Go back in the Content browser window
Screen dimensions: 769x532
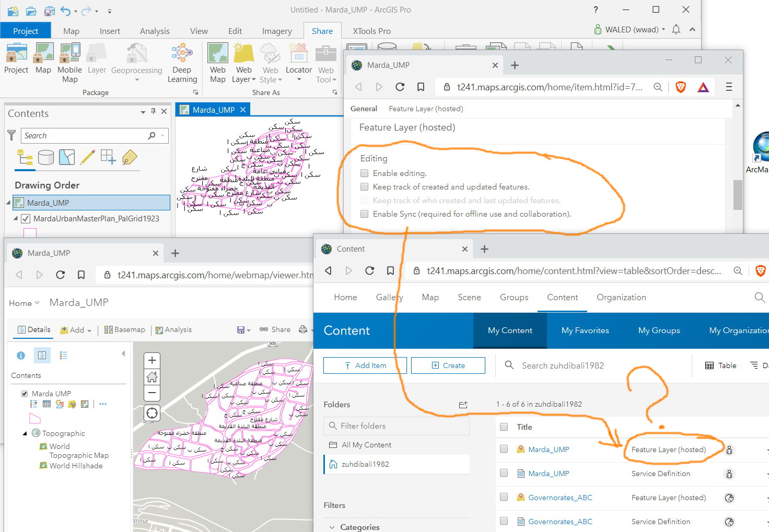(x=328, y=270)
